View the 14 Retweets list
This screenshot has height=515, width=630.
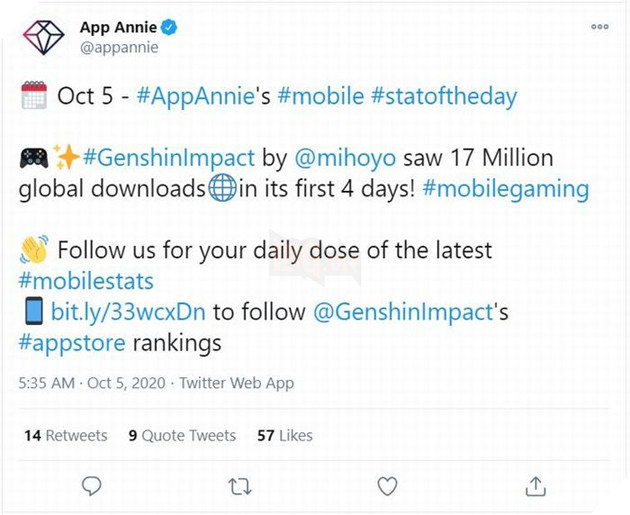pos(64,435)
